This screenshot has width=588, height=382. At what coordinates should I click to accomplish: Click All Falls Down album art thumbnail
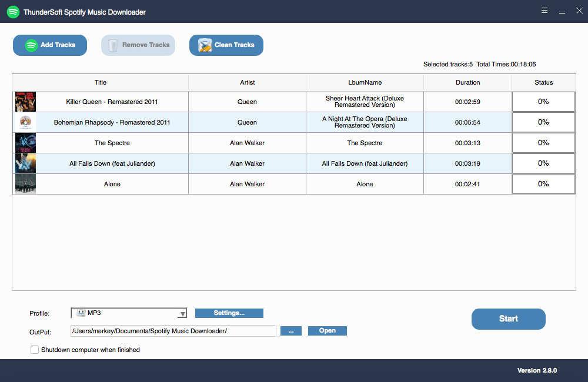tap(25, 163)
